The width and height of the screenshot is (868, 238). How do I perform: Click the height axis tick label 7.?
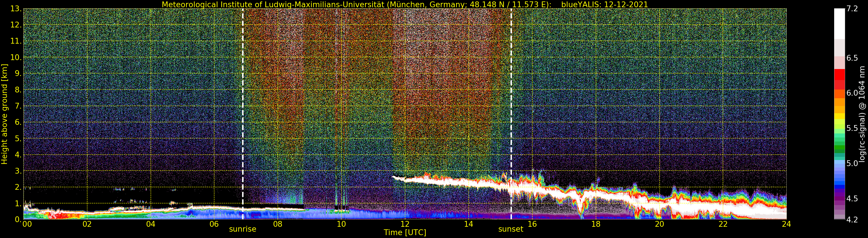click(x=18, y=106)
